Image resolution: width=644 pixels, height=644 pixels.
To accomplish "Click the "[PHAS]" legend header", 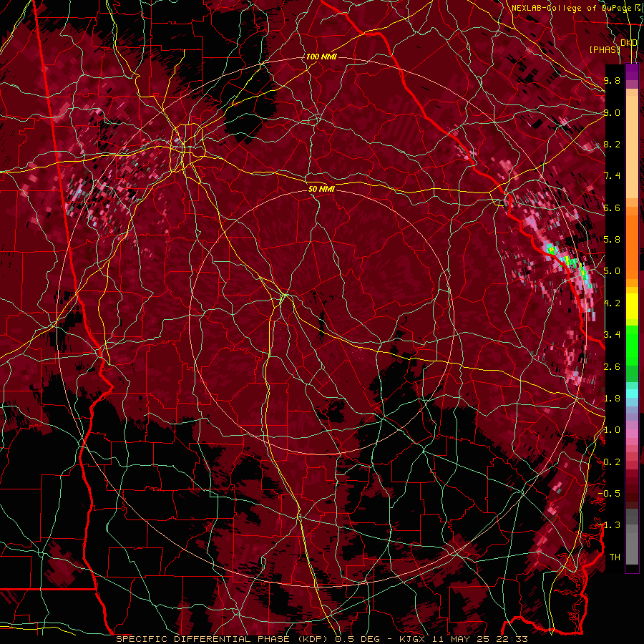I will pos(605,49).
